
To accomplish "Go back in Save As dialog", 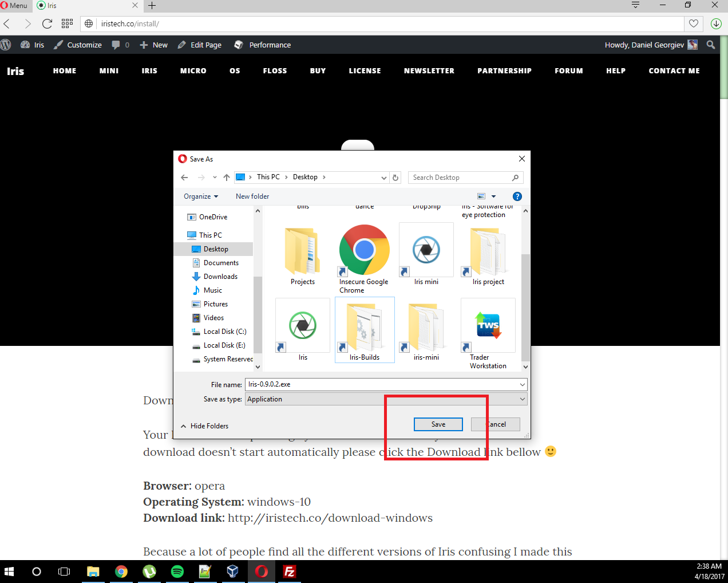I will (184, 178).
